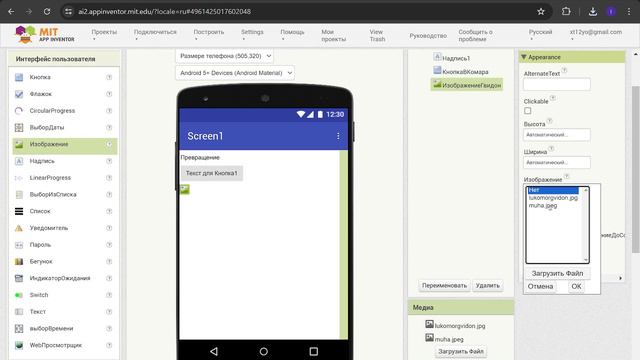Open browser downloads icon
The height and width of the screenshot is (360, 640).
pyautogui.click(x=593, y=11)
